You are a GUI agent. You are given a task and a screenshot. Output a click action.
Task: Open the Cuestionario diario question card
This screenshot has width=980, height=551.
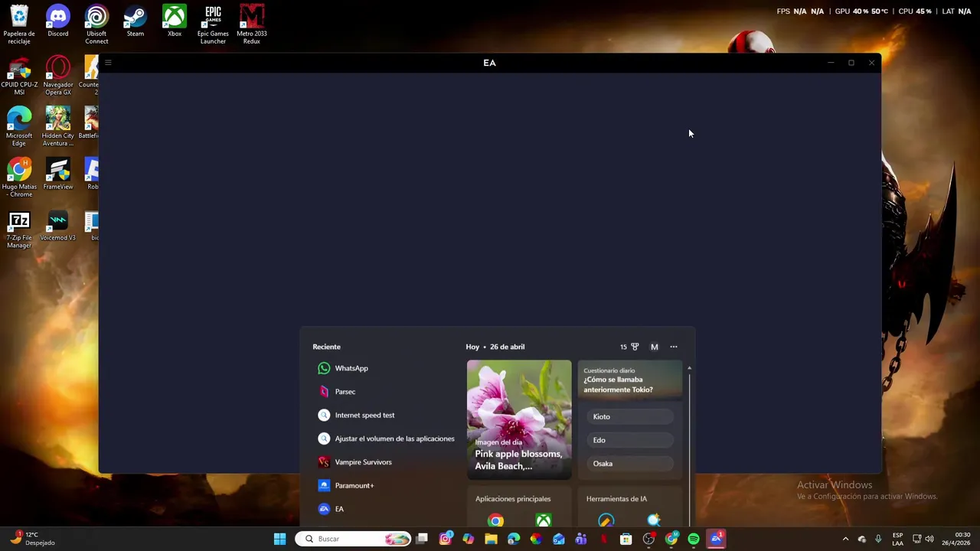pos(629,380)
